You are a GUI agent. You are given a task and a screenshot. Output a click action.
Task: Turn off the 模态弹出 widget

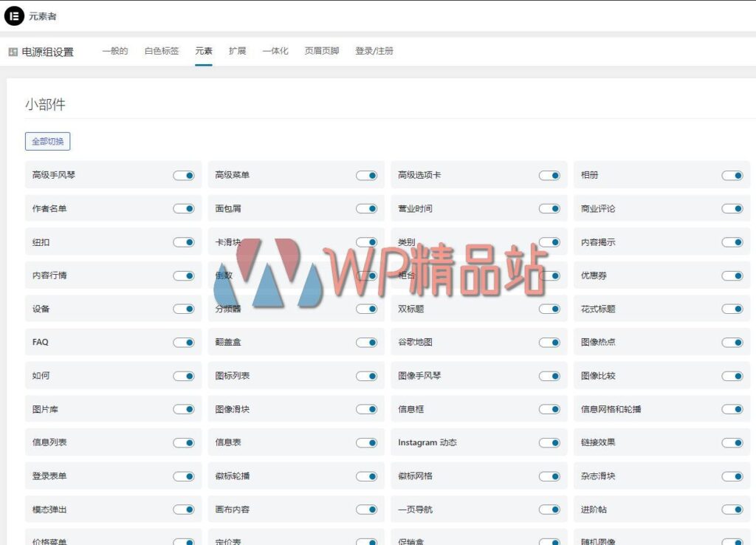(x=184, y=509)
